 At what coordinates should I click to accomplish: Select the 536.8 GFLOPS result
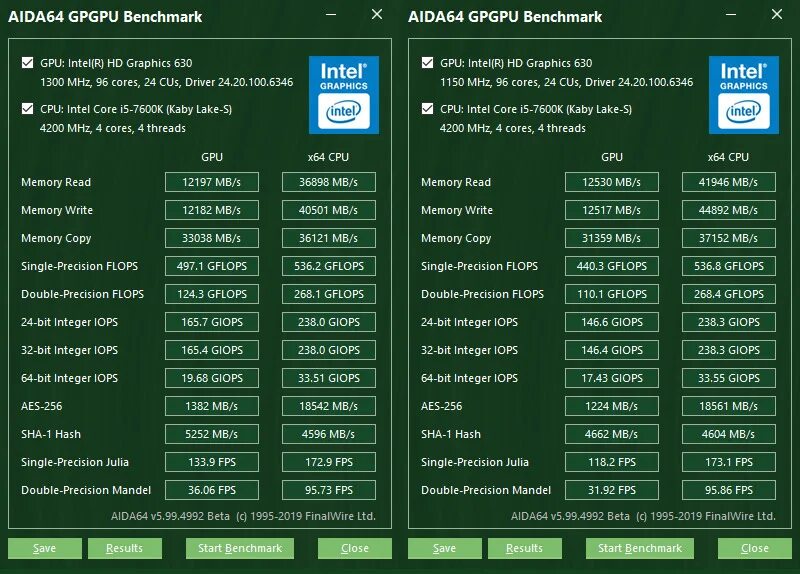coord(729,266)
